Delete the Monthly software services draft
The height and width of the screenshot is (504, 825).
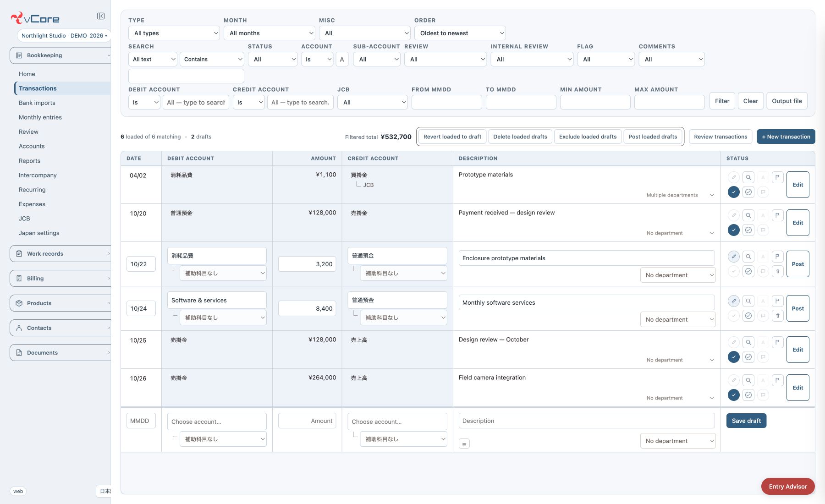tap(777, 316)
